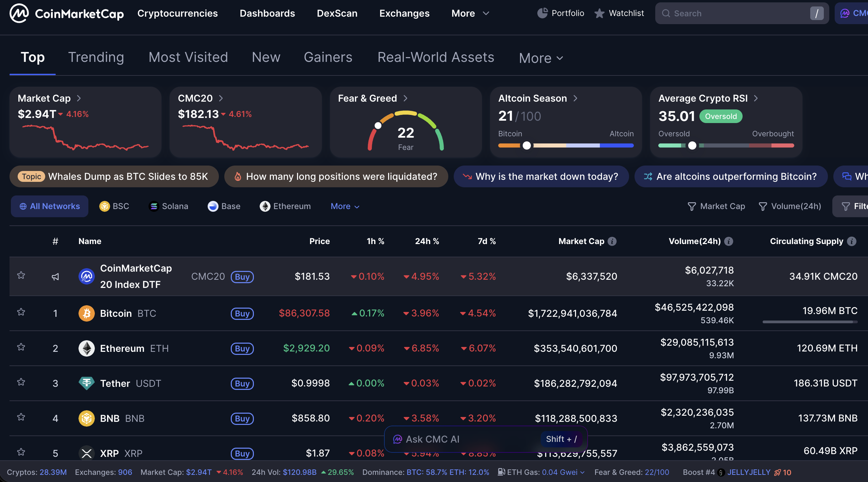Click the Market Cap info icon
Screen dimensions: 868x482
pyautogui.click(x=612, y=241)
